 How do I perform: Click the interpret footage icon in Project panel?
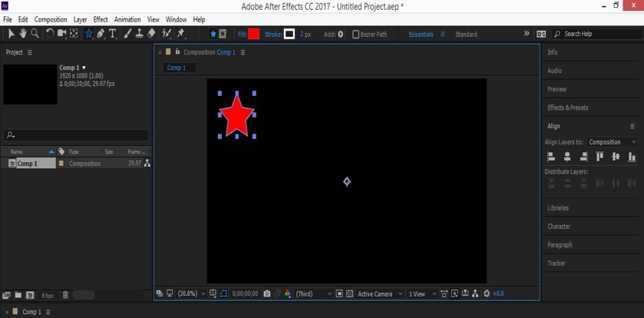[x=6, y=295]
